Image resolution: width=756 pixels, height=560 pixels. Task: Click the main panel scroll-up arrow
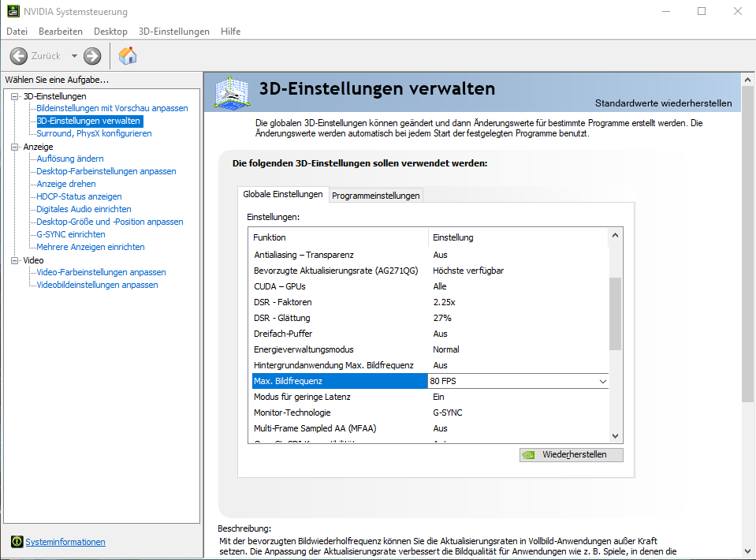[748, 80]
